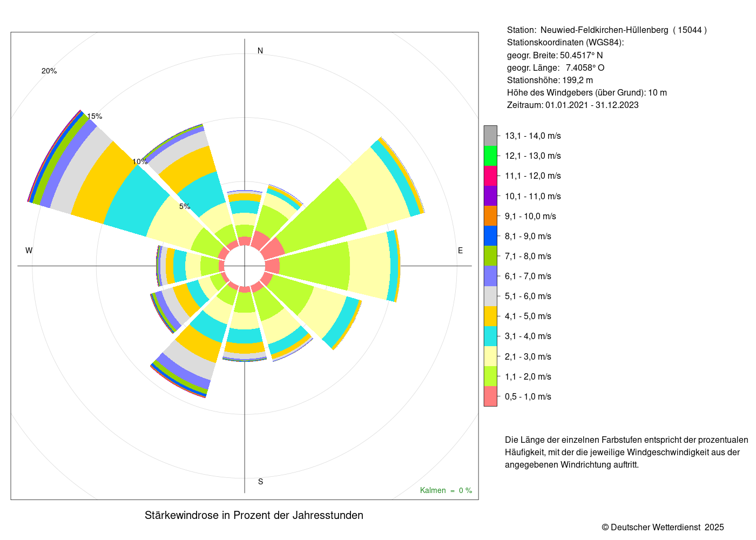Click the "© Deutscher Wetterdienst 2025" copyright text
The image size is (756, 540).
(x=663, y=527)
